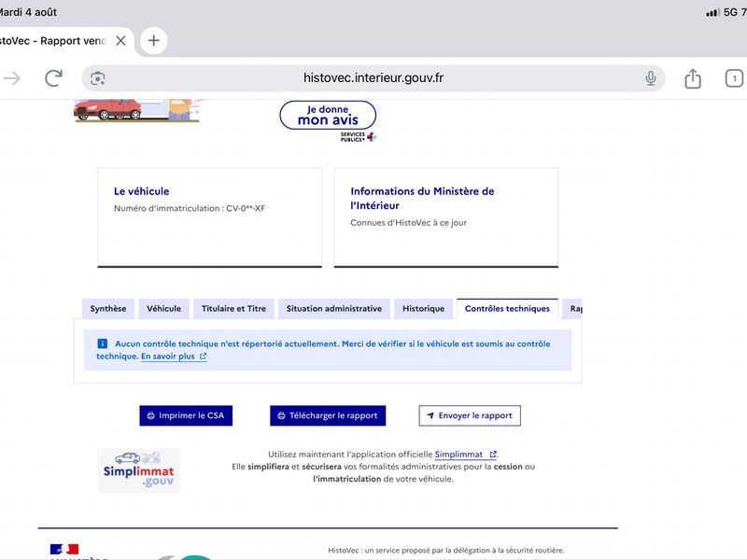The width and height of the screenshot is (747, 560).
Task: Open the Titulaire et Titre tab
Action: pos(233,309)
